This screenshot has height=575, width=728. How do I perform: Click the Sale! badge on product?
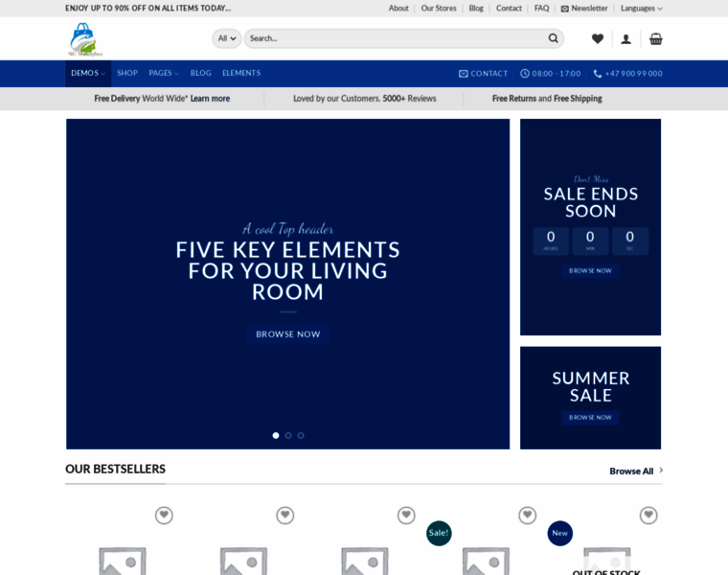click(439, 533)
